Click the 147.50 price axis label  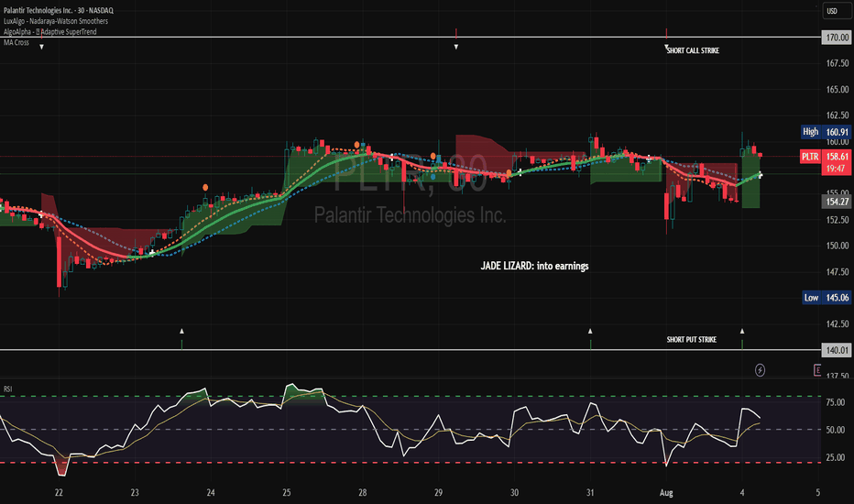pos(838,272)
